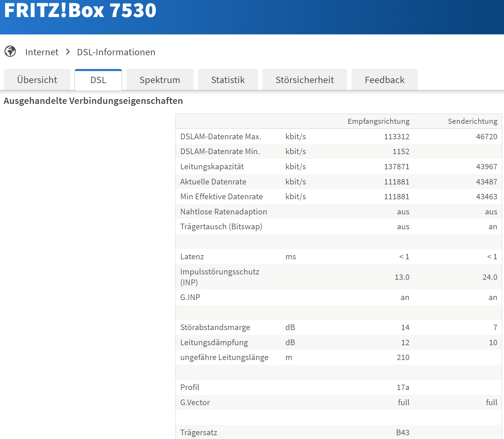Screen dimensions: 504x439
Task: Click the ms unit for Latenz
Action: (291, 257)
